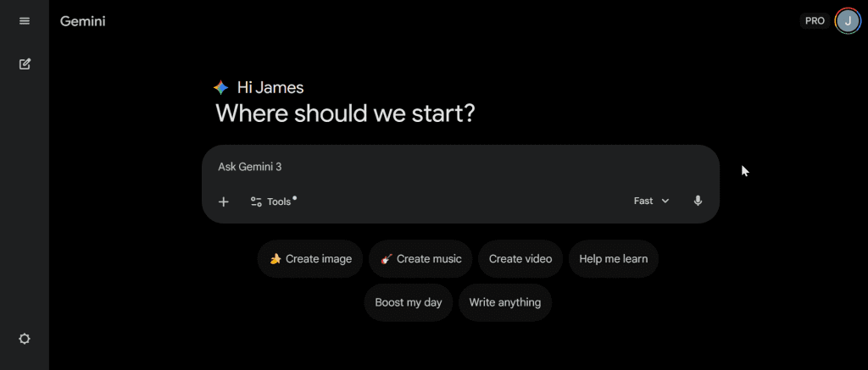Viewport: 868px width, 370px height.
Task: Click the Write anything suggestion
Action: tap(504, 302)
